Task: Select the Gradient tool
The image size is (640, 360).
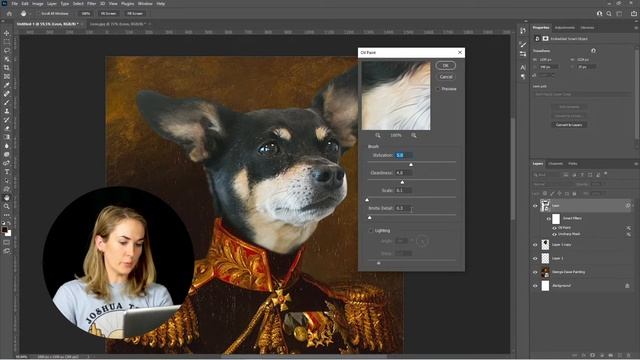Action: [x=7, y=137]
